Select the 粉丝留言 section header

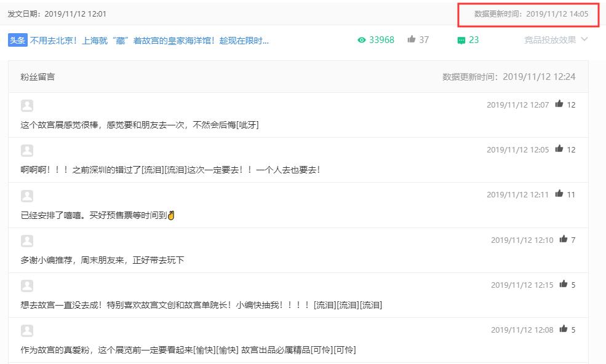[38, 77]
